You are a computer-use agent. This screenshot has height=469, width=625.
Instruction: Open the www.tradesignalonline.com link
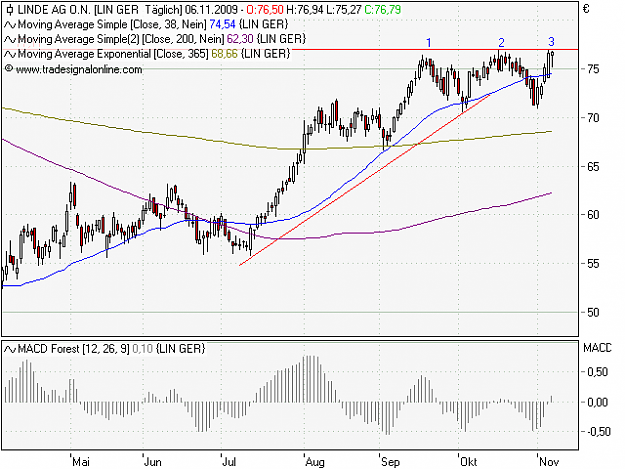pyautogui.click(x=79, y=69)
